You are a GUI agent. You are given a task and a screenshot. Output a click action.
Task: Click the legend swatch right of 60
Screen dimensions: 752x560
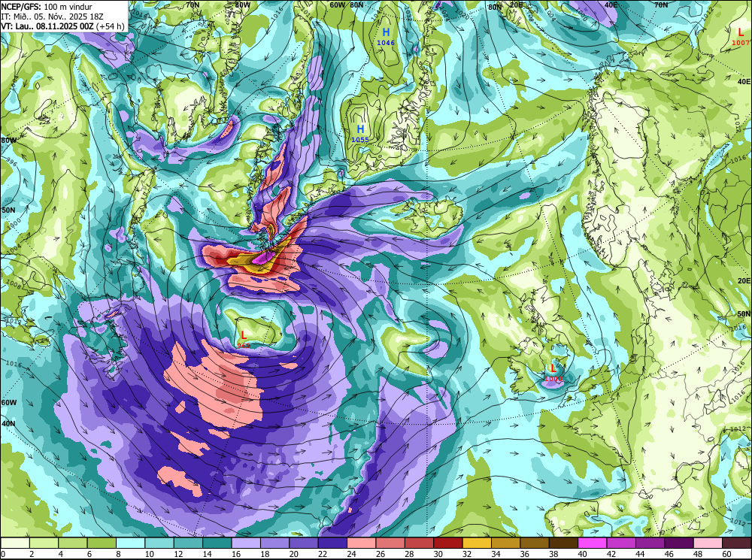click(x=737, y=543)
